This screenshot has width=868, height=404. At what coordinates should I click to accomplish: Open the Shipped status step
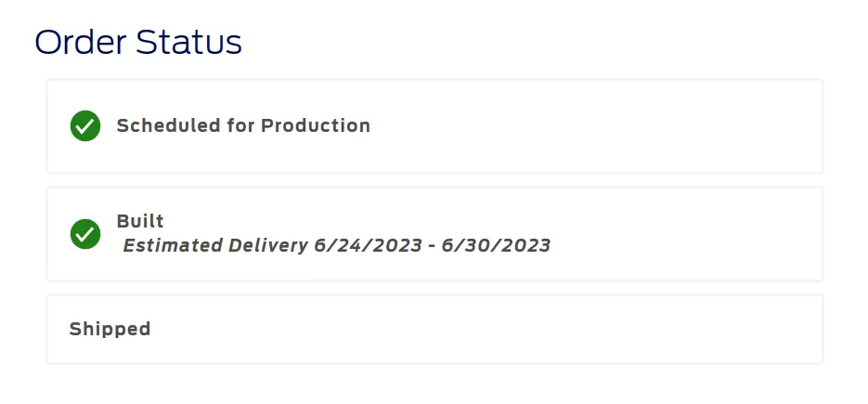coord(110,329)
